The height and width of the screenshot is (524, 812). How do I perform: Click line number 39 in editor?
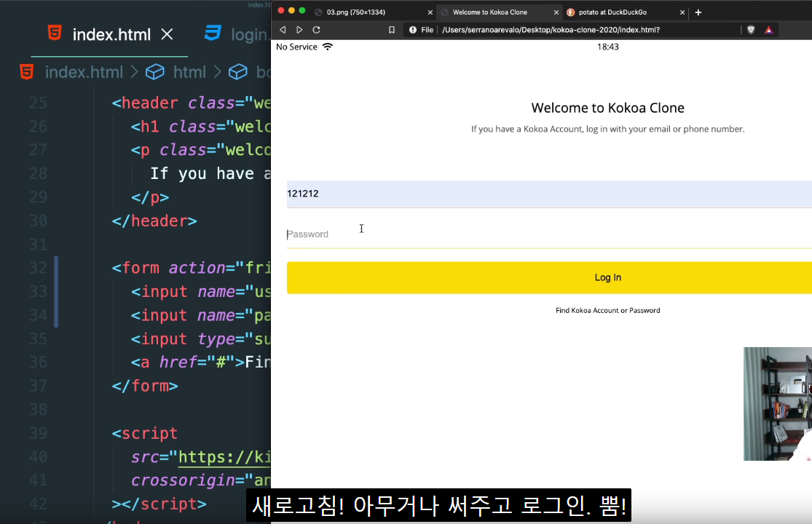[x=38, y=433]
